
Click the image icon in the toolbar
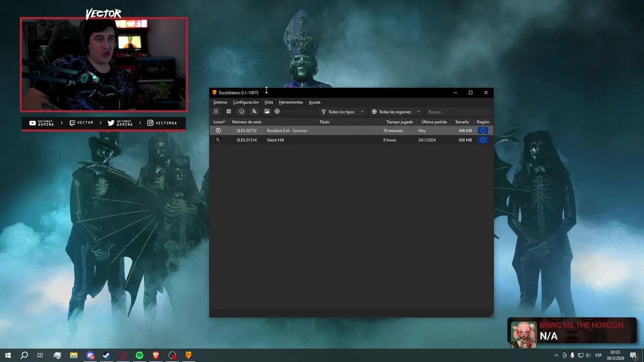tap(267, 112)
